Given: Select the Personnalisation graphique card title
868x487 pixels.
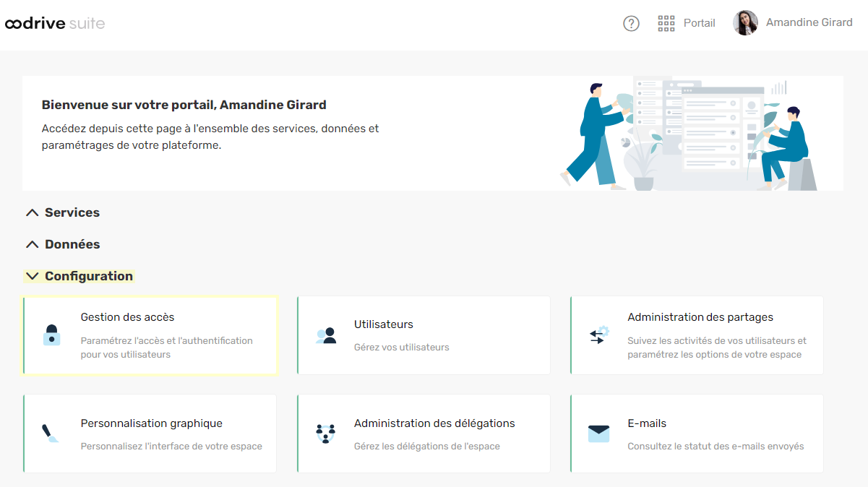Looking at the screenshot, I should [151, 423].
